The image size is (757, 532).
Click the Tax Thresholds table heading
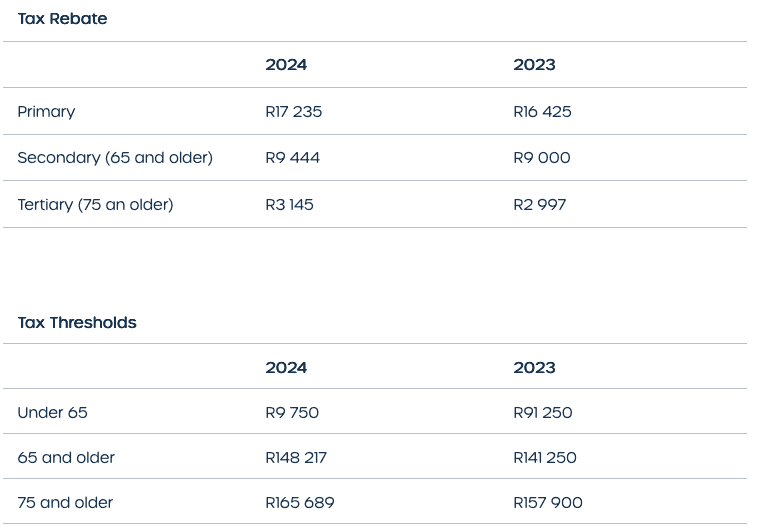(77, 323)
